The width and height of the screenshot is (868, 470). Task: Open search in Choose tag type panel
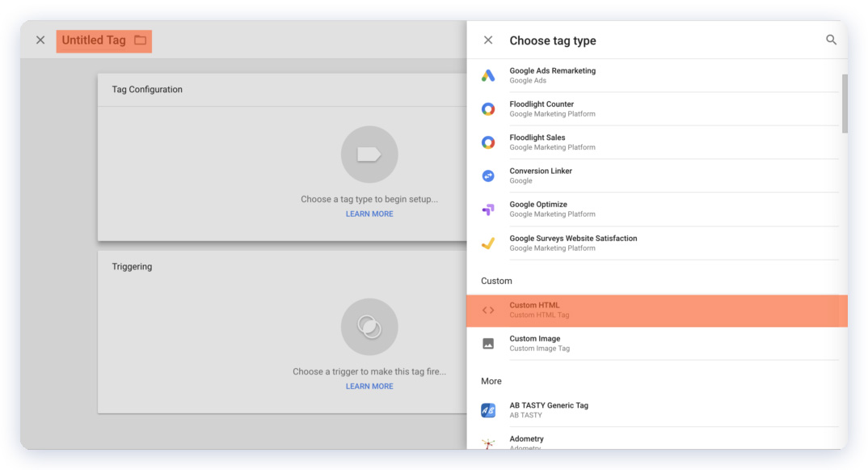[x=831, y=40]
